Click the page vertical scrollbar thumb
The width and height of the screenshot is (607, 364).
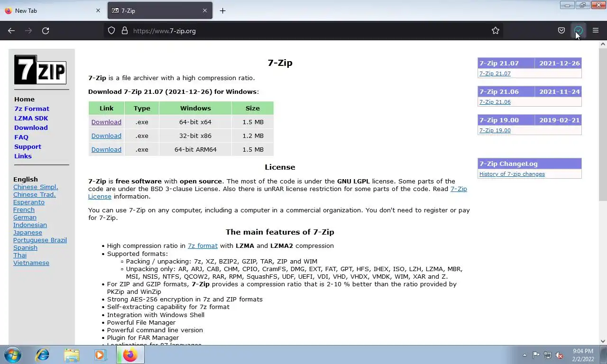coord(603,125)
